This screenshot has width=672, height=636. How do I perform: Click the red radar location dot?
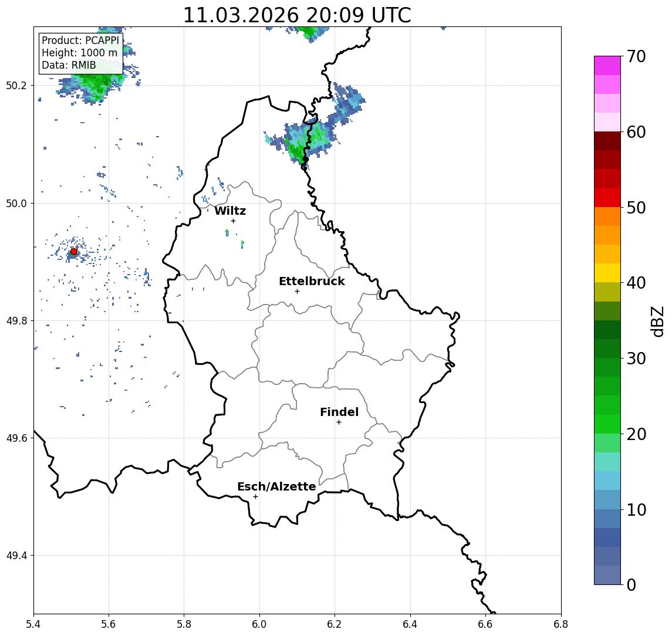pyautogui.click(x=74, y=252)
